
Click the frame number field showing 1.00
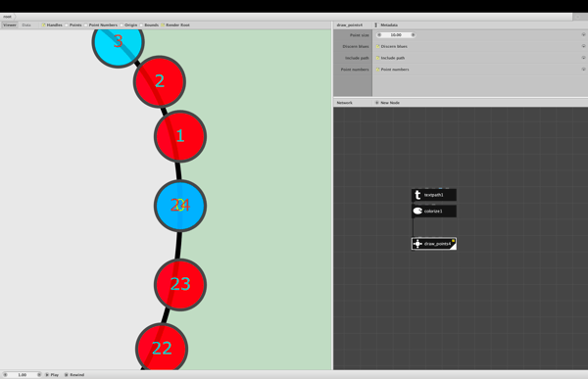23,374
